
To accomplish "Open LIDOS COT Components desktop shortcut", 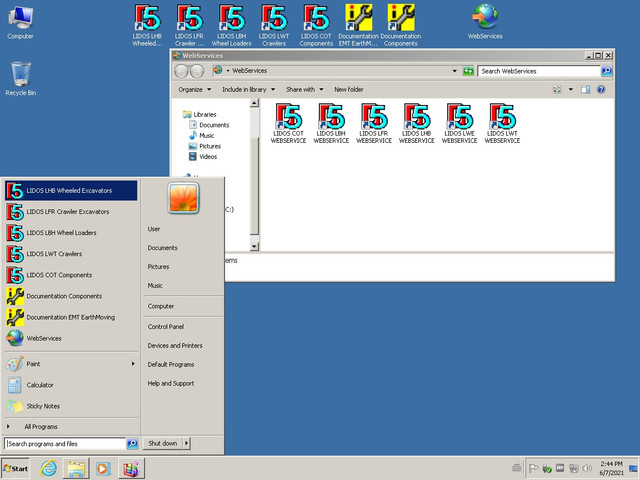I will (x=316, y=25).
